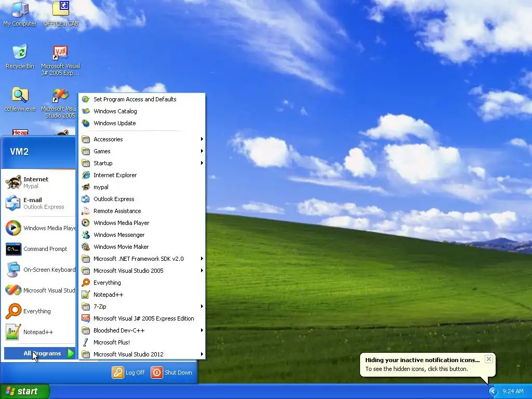Click the Log Off button
Viewport: 532px width, 399px height.
[x=128, y=373]
